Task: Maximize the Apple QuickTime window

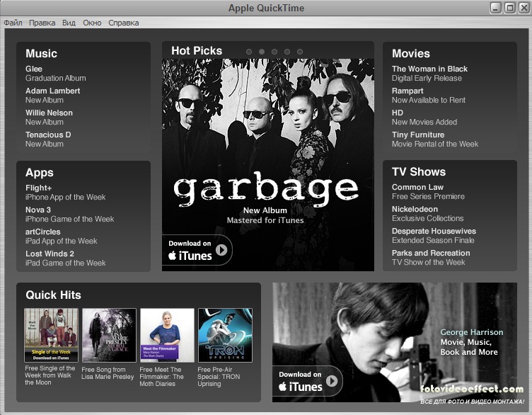Action: [509, 8]
